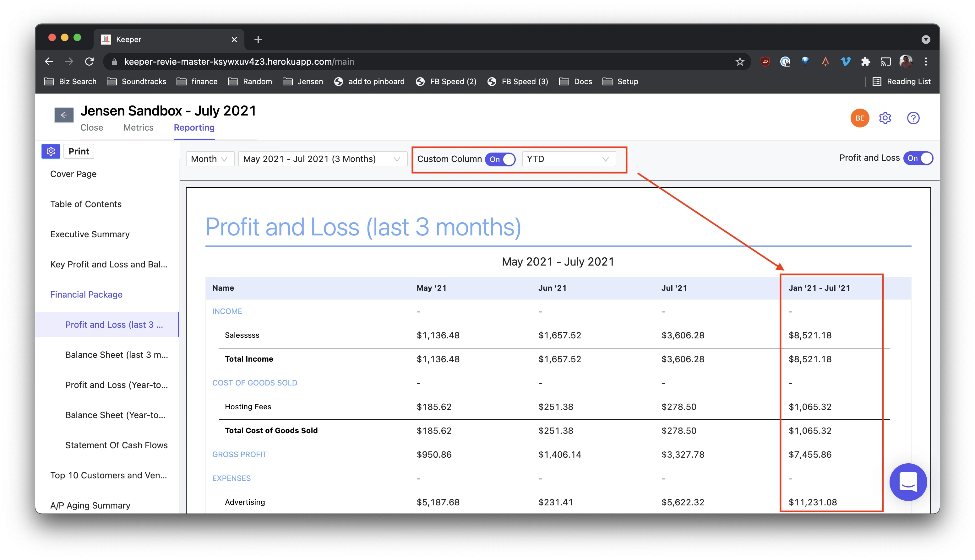This screenshot has height=560, width=975.
Task: Open the May 2021 - Jul 2021 date range dropdown
Action: [x=323, y=159]
